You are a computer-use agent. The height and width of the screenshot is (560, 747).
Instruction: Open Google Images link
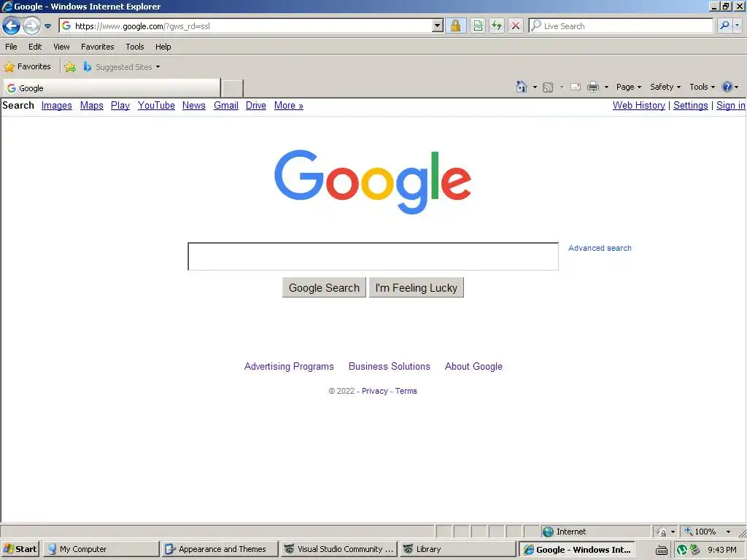coord(57,105)
